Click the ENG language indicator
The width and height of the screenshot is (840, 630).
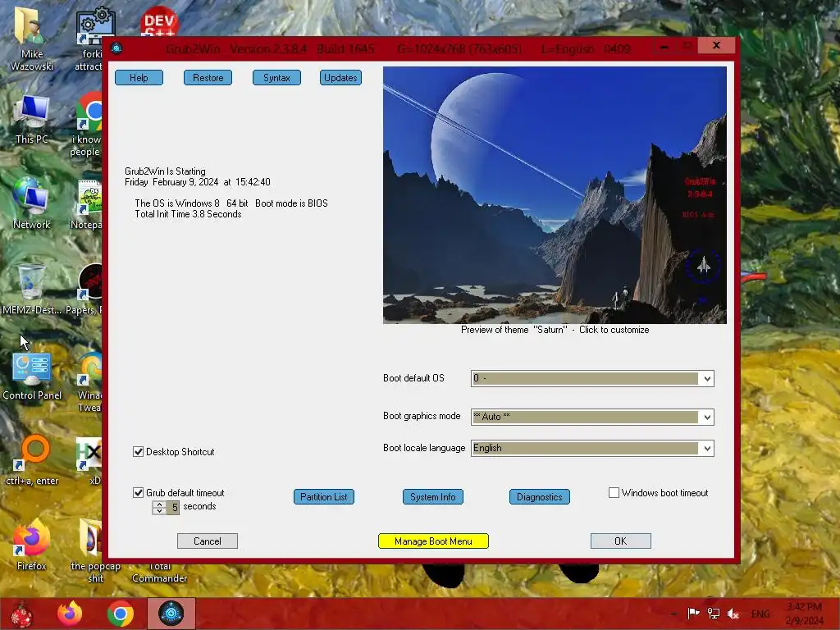(x=760, y=614)
